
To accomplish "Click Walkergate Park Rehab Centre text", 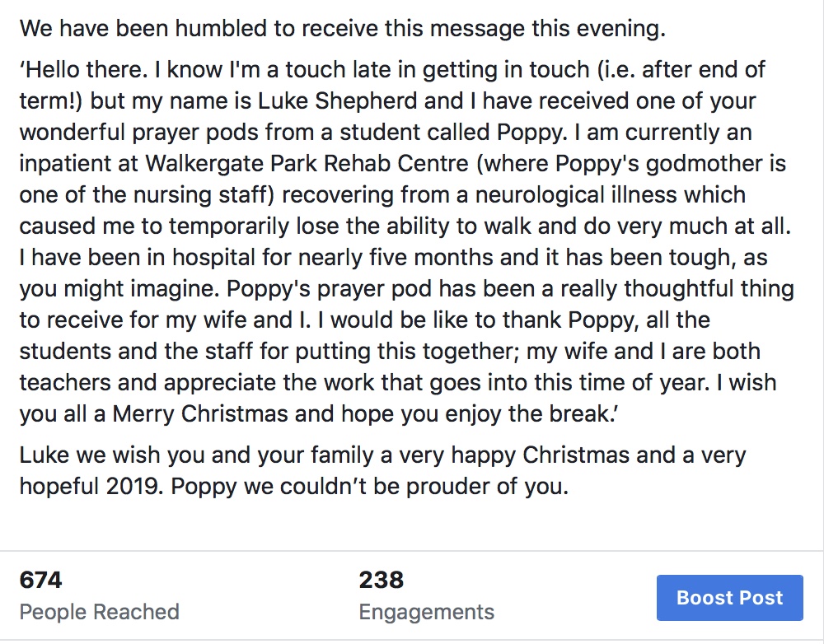I will (x=307, y=163).
